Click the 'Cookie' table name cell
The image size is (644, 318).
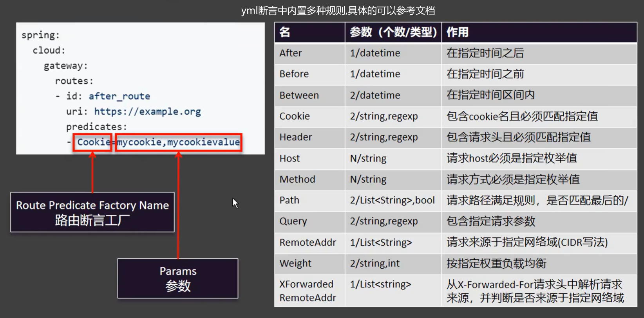pyautogui.click(x=309, y=116)
